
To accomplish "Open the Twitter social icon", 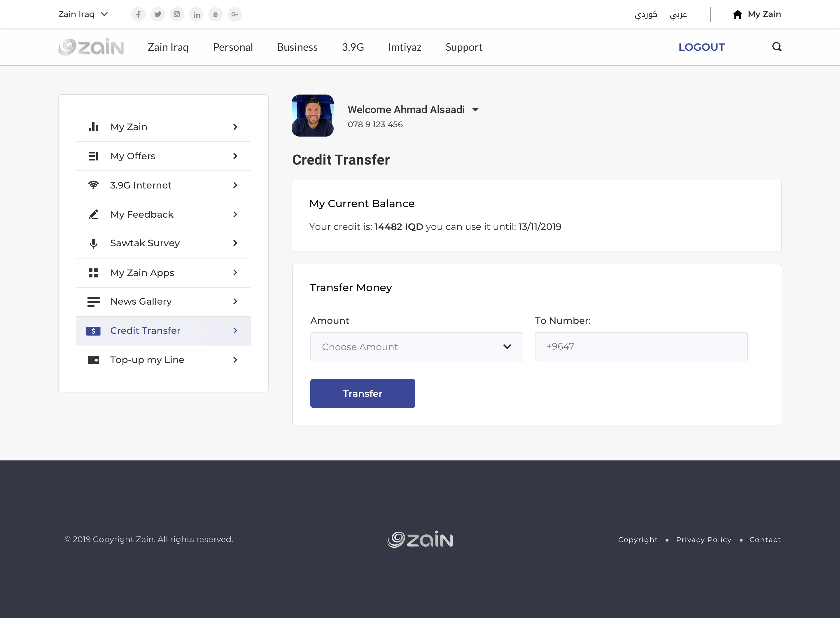I will pos(158,14).
